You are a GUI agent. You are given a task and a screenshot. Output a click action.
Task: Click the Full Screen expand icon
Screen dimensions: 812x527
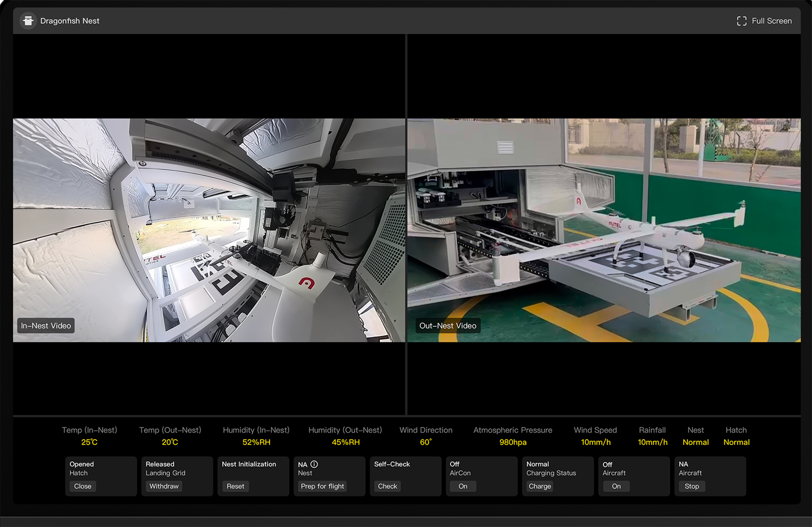pos(741,21)
